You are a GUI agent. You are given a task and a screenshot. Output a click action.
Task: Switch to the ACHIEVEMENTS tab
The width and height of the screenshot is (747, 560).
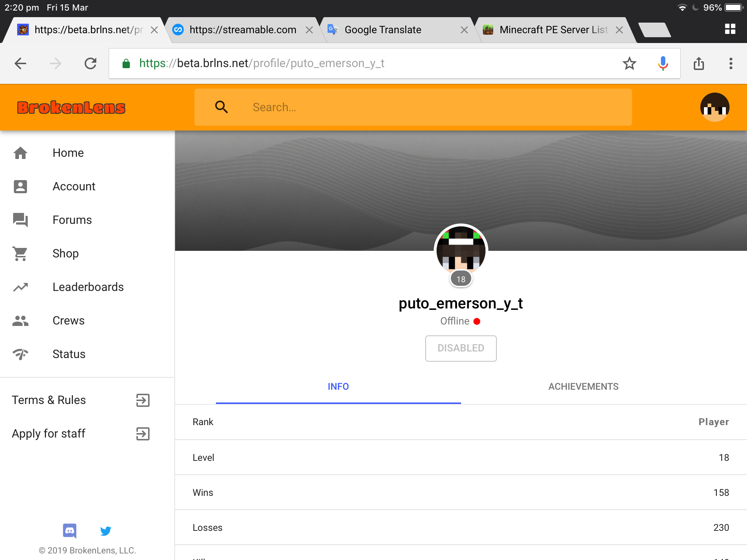(x=584, y=386)
